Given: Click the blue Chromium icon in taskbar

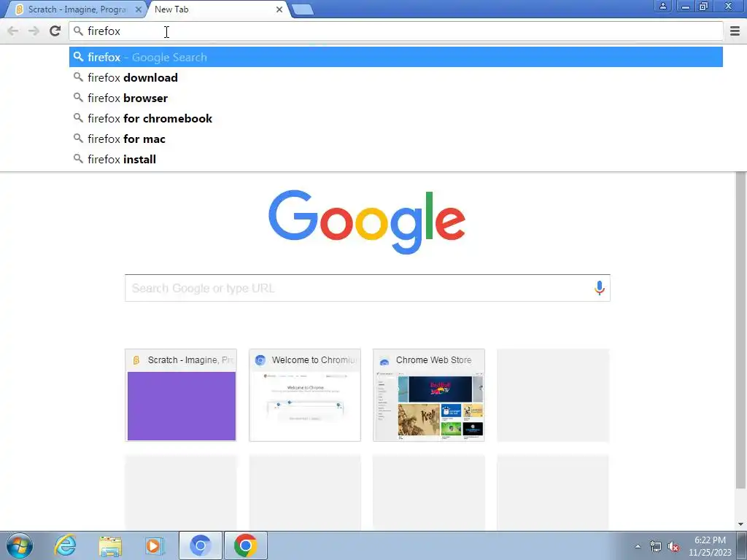Looking at the screenshot, I should (x=201, y=545).
